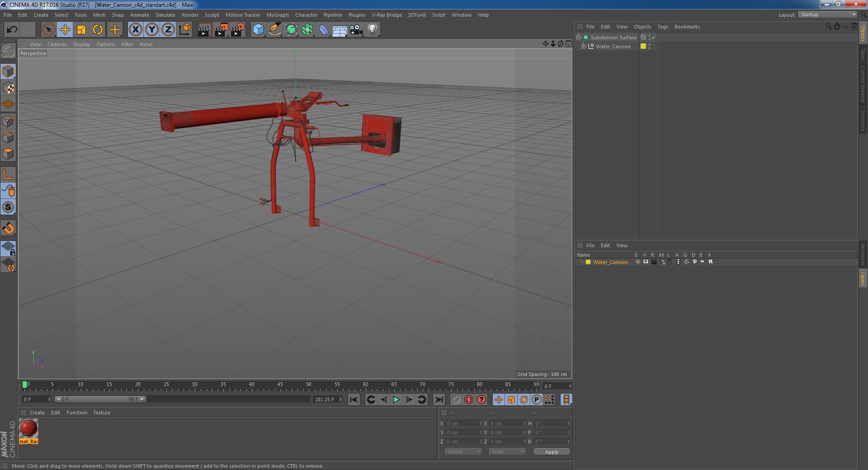
Task: Expand the Water_Cannon object tree
Action: [584, 46]
